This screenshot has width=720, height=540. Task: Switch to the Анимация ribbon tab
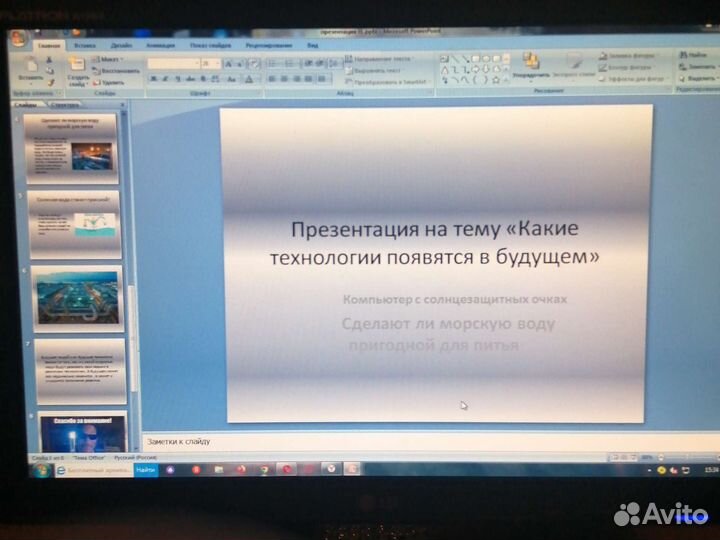click(x=160, y=45)
